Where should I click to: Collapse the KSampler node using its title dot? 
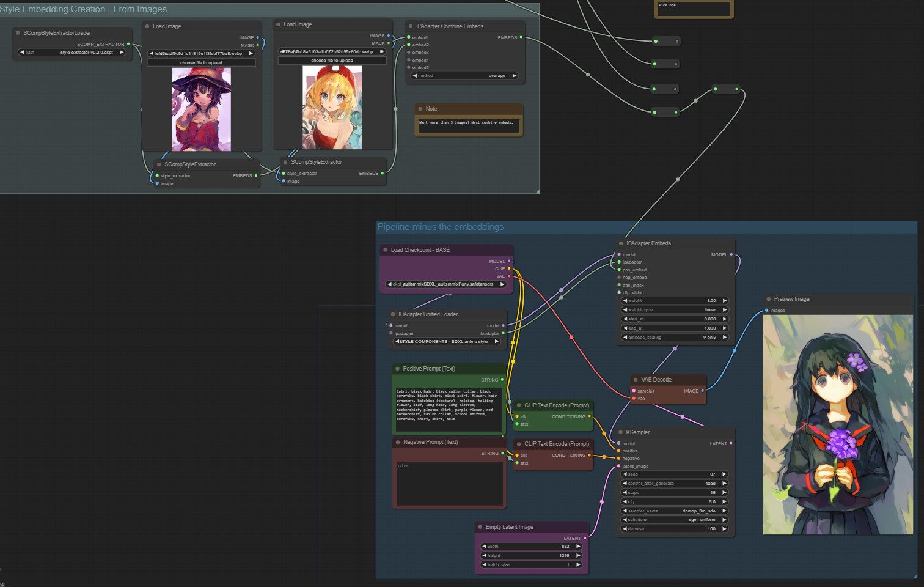[x=621, y=432]
